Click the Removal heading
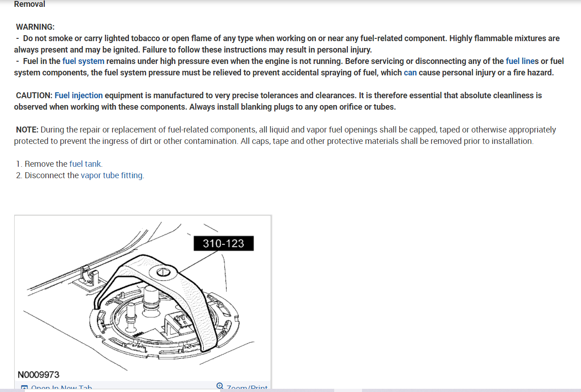Image resolution: width=581 pixels, height=392 pixels. coord(30,5)
